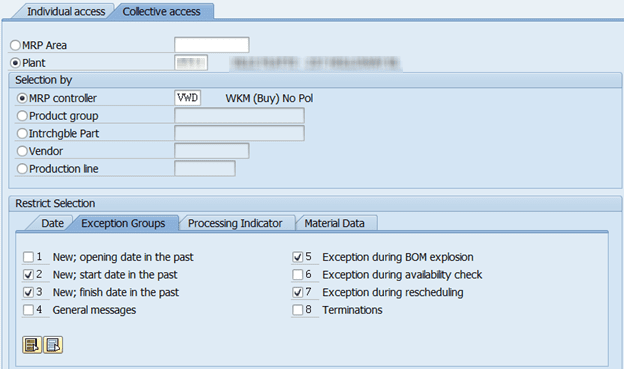This screenshot has width=624, height=369.
Task: Click the Deselect All exception groups icon
Action: click(53, 345)
